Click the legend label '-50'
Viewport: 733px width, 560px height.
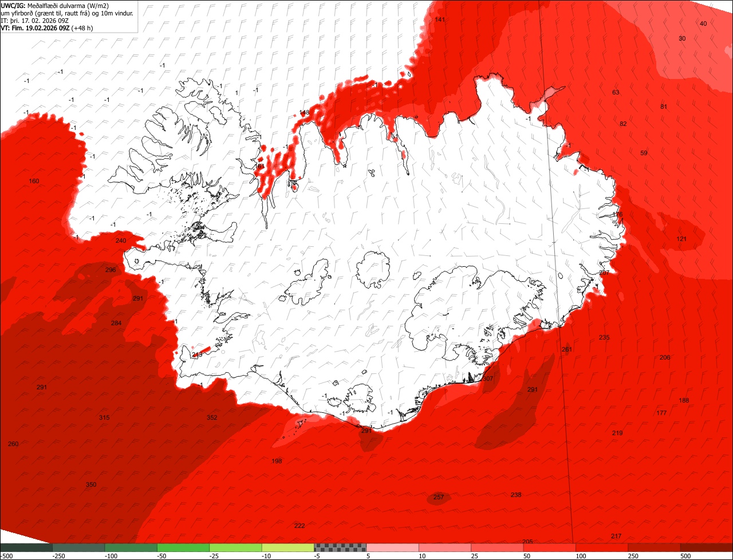(x=161, y=556)
